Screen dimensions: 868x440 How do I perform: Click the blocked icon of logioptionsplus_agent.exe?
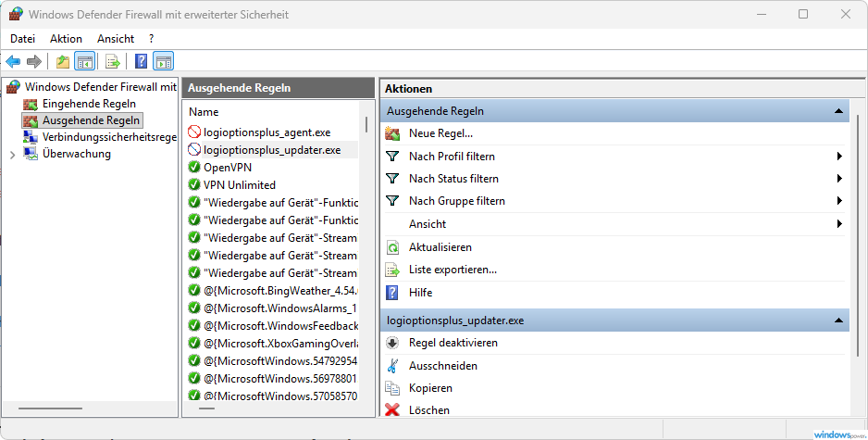(x=194, y=132)
